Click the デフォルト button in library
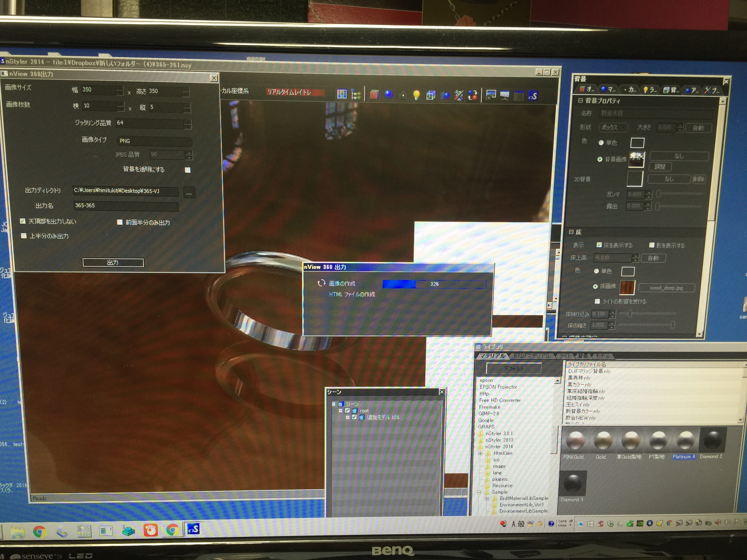 (514, 368)
